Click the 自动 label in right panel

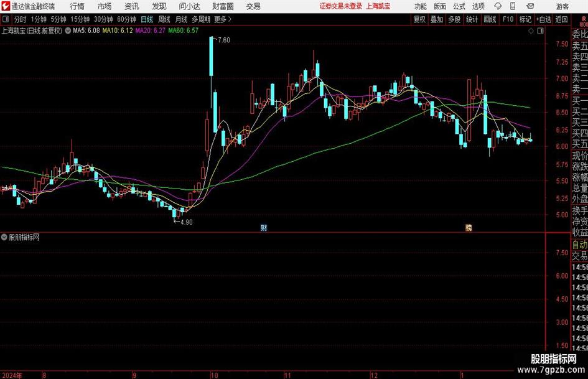tap(580, 245)
